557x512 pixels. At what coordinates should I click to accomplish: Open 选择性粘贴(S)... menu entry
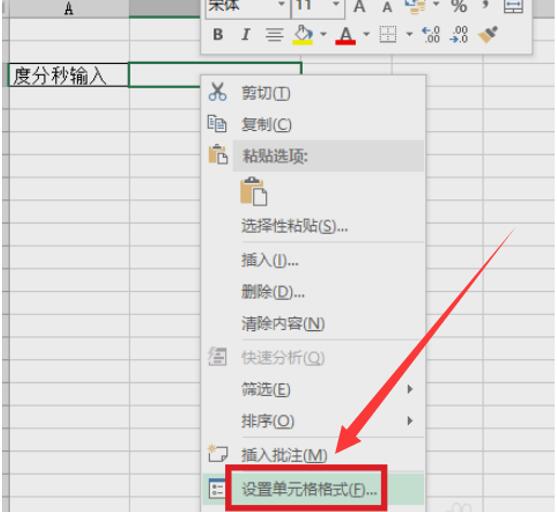(294, 226)
